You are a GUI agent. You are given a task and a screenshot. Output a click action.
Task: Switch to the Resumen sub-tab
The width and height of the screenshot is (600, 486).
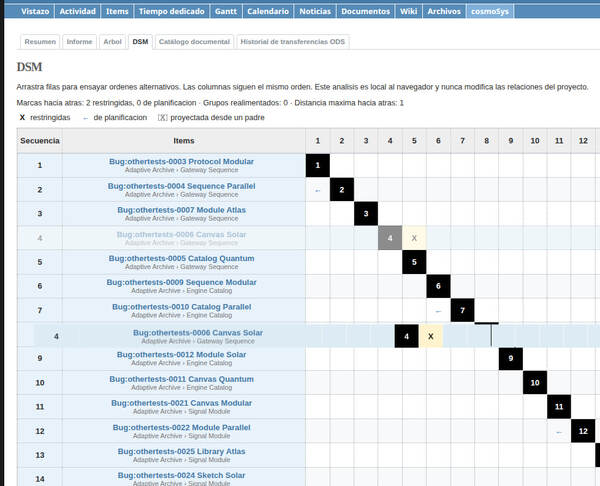coord(40,42)
